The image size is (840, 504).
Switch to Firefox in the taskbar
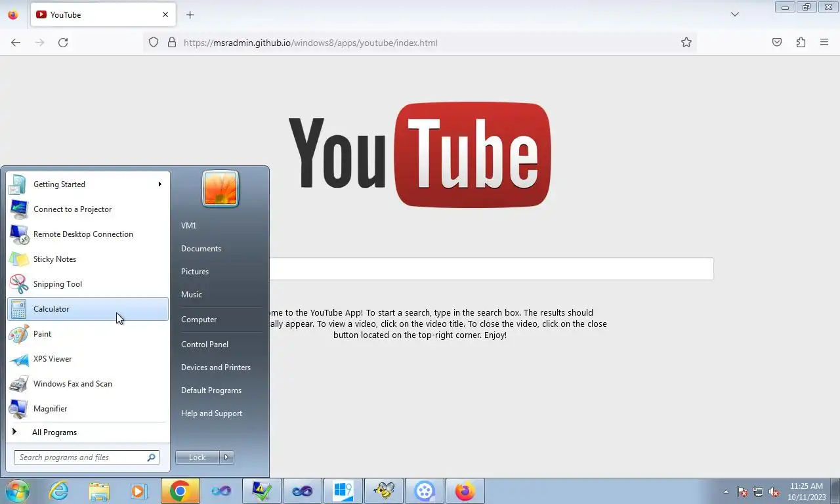(x=465, y=491)
